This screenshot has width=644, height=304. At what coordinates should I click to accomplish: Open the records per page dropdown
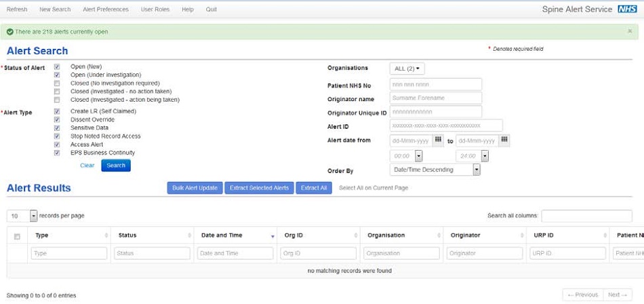tap(22, 216)
